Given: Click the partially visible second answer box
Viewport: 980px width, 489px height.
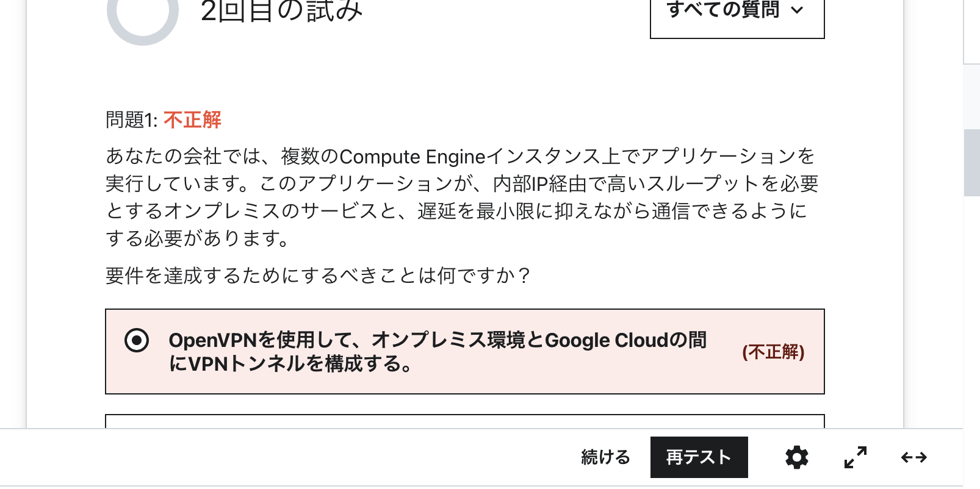Looking at the screenshot, I should coord(464,421).
